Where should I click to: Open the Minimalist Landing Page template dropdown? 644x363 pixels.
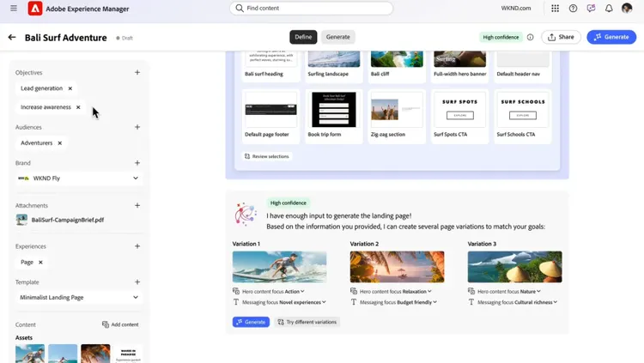point(78,297)
